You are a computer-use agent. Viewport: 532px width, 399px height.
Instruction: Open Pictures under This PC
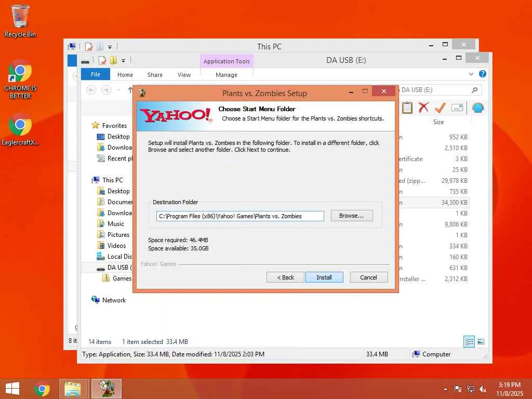[118, 234]
